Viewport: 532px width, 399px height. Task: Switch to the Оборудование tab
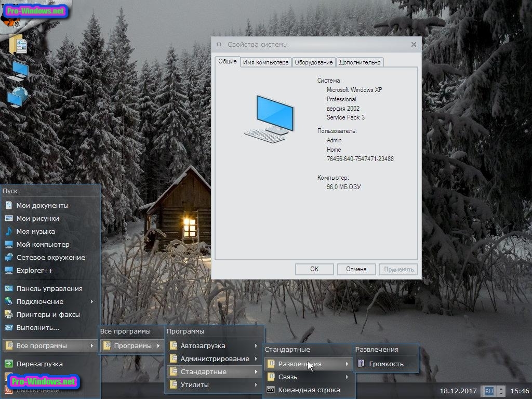point(313,62)
